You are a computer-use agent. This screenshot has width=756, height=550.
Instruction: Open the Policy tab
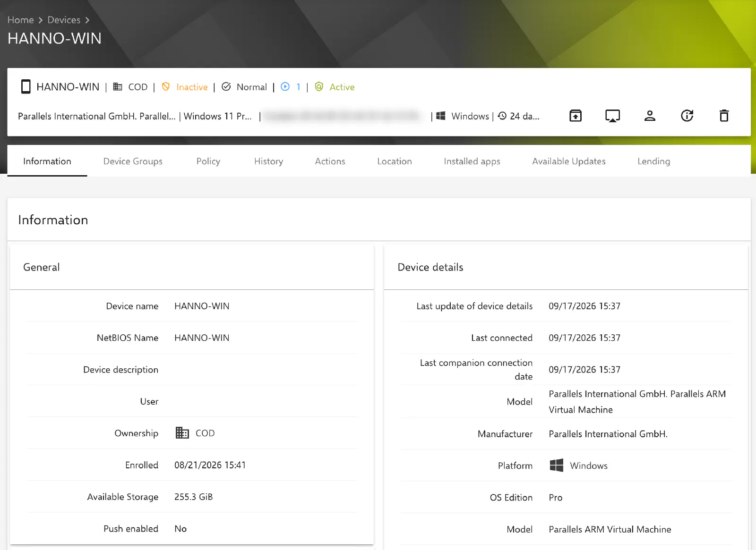coord(208,161)
